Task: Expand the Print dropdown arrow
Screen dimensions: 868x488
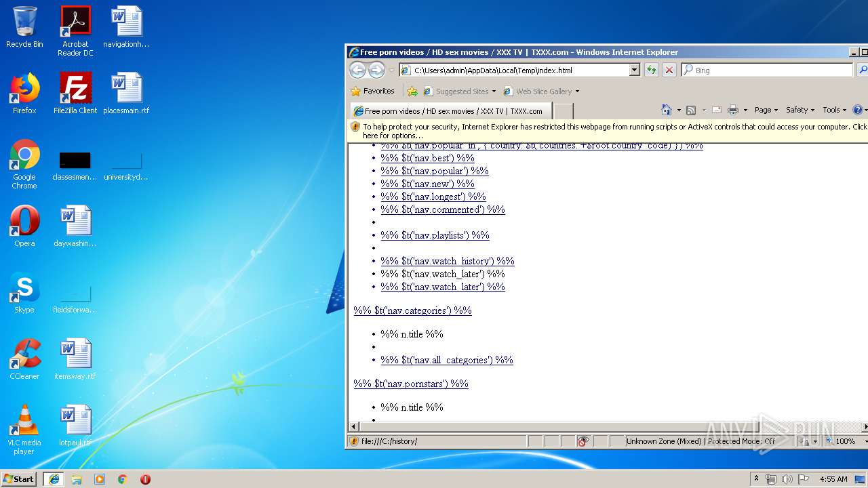Action: (745, 110)
